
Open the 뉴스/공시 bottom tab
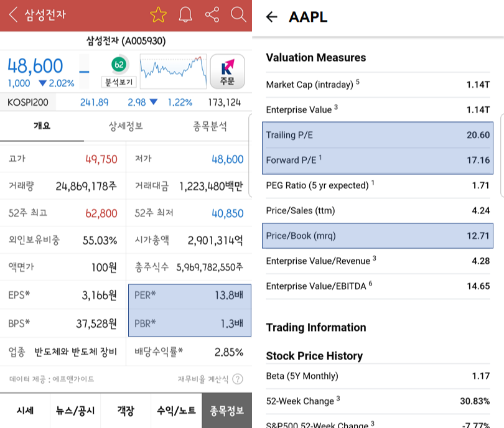(75, 411)
